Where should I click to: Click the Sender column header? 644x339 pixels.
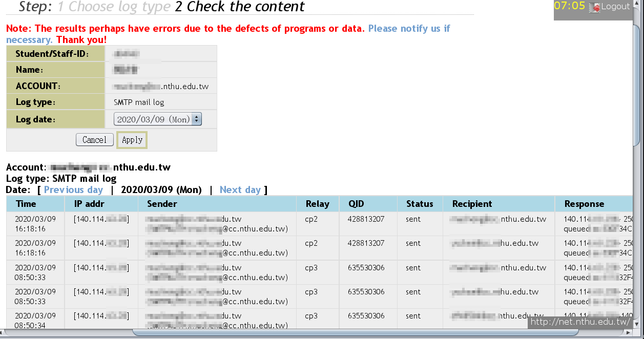click(x=162, y=204)
